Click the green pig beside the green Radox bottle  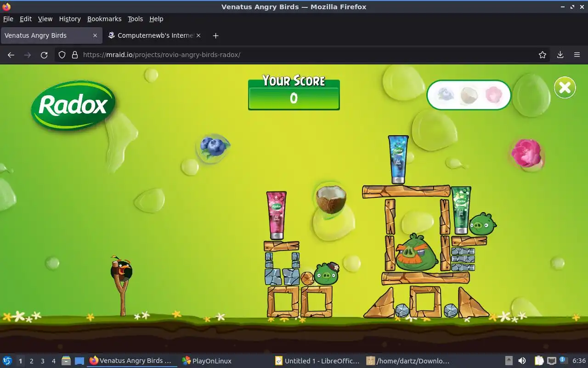[x=482, y=224]
